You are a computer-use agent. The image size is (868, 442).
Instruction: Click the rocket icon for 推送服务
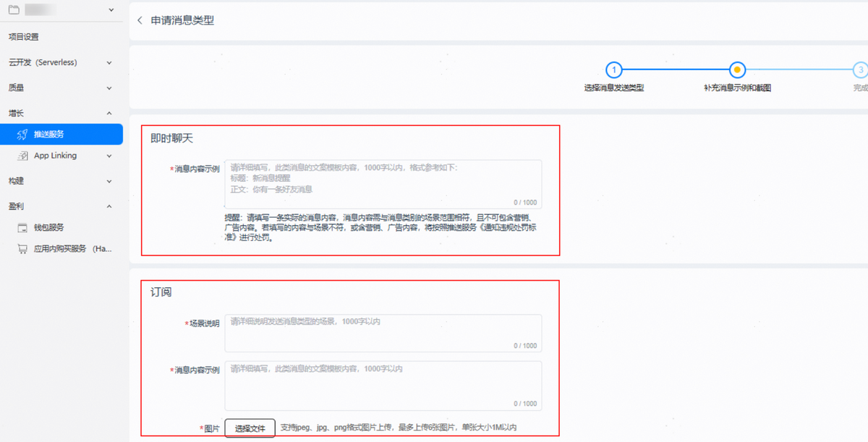(22, 135)
